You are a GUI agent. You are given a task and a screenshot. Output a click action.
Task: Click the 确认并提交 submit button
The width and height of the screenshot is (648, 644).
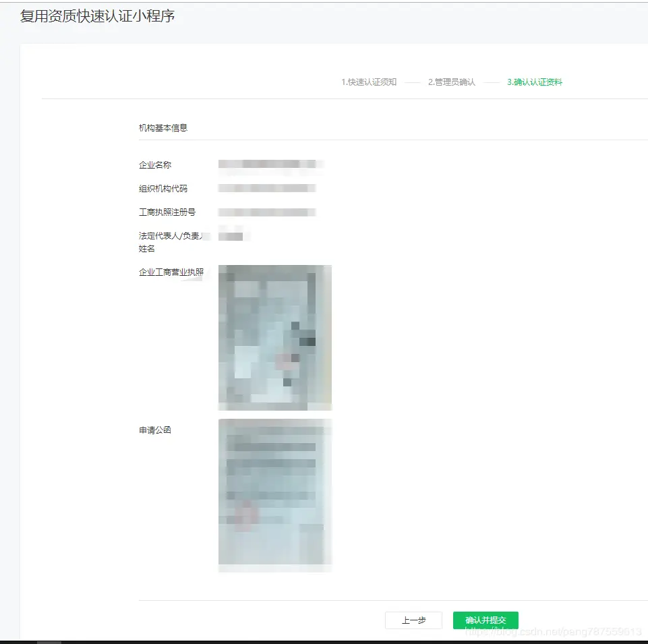click(485, 620)
